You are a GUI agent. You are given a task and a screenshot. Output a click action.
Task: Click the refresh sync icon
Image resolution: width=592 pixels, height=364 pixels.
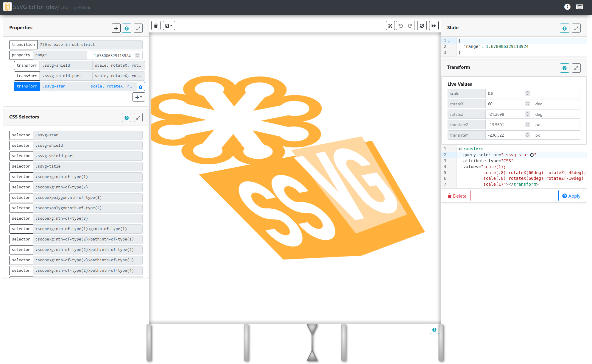point(422,26)
